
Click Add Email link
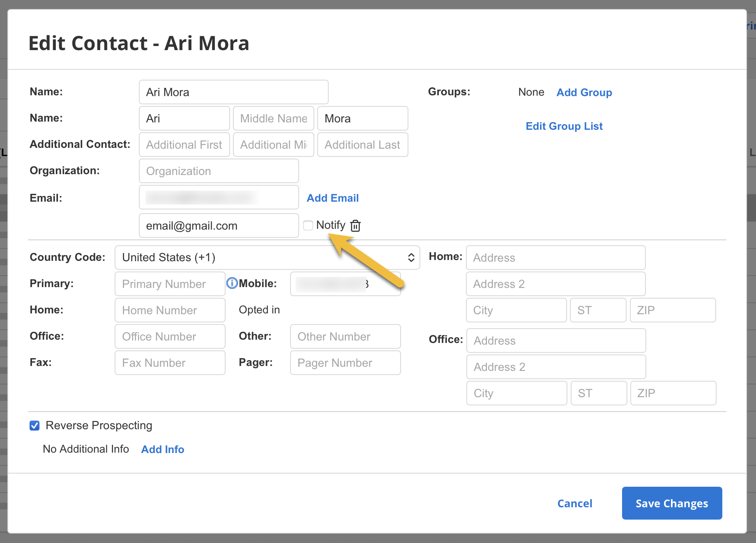click(333, 198)
